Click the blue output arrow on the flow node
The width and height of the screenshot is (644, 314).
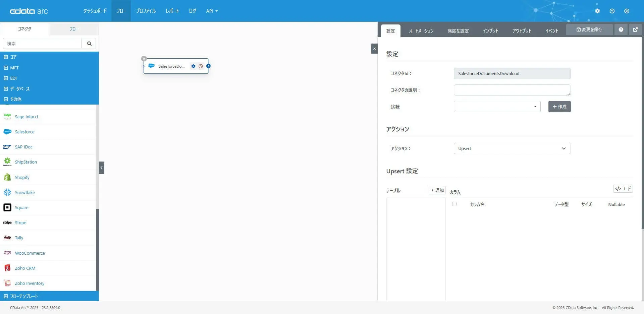208,66
